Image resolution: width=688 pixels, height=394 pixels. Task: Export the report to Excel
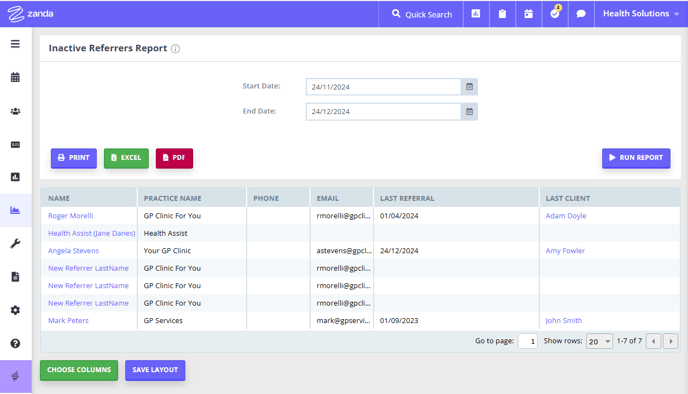(126, 158)
